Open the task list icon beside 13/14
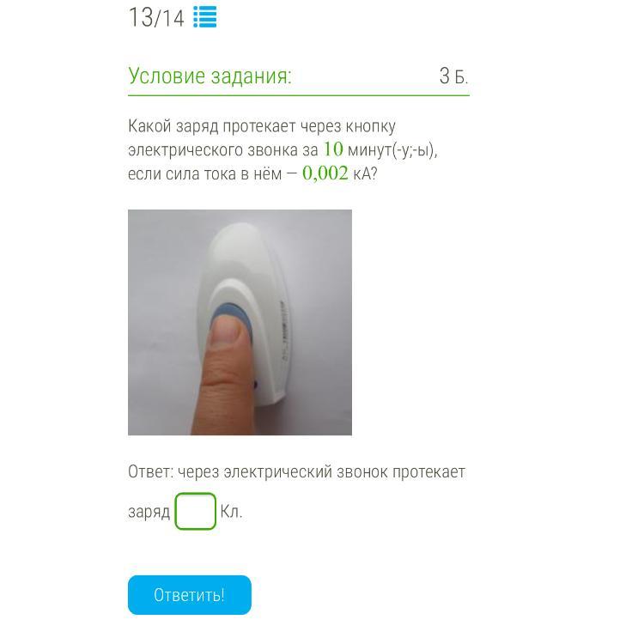Screen dimensions: 644x644 click(205, 17)
